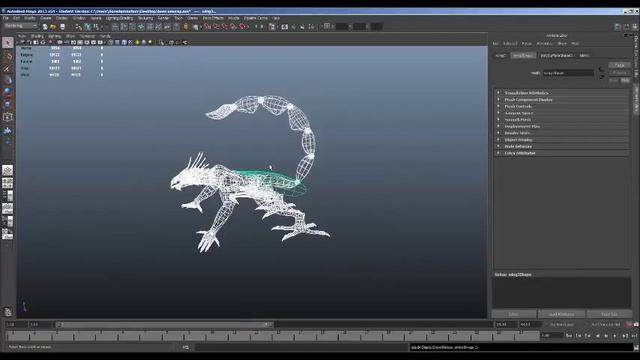This screenshot has width=640, height=360.
Task: Activate the Rotate tool in toolbox
Action: click(x=7, y=92)
